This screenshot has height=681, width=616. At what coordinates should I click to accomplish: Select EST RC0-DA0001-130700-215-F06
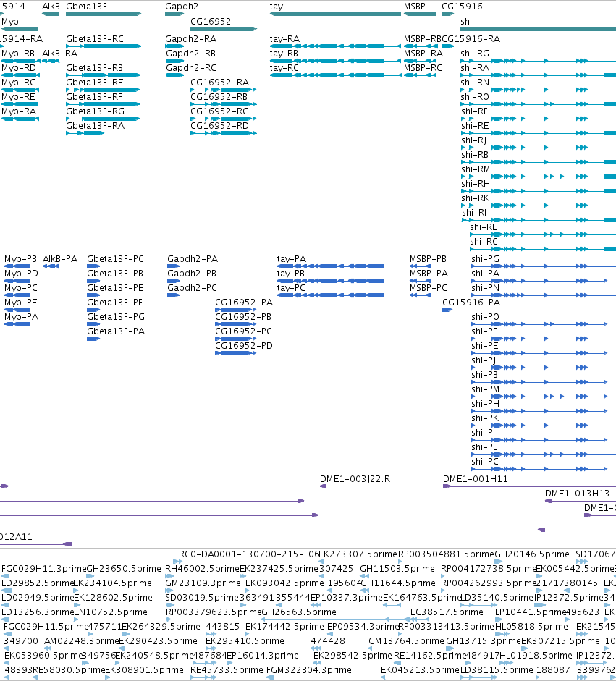click(x=249, y=554)
